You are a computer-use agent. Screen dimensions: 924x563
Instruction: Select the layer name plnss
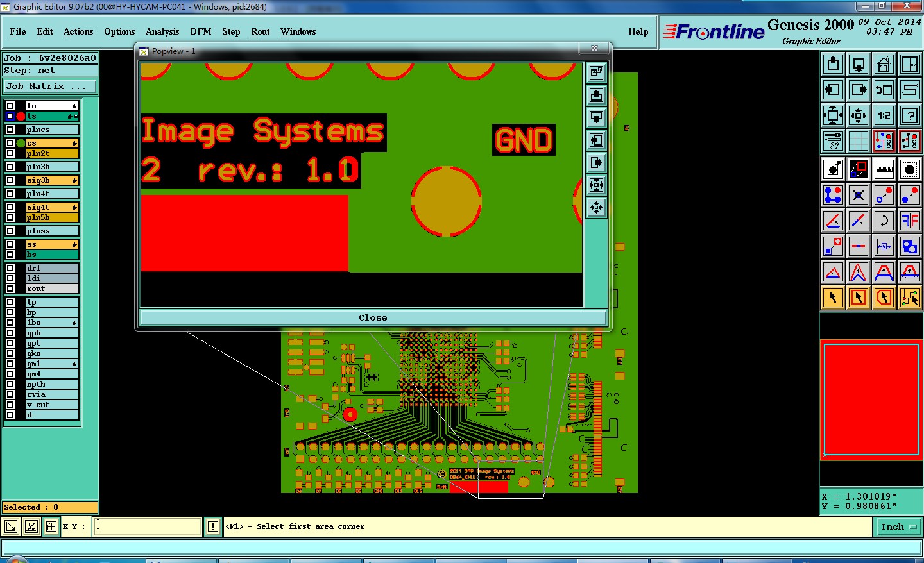click(x=52, y=231)
